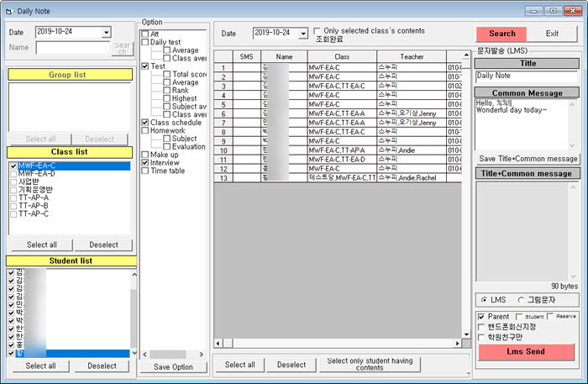Click Deselect under Class list
The width and height of the screenshot is (588, 384).
click(103, 245)
